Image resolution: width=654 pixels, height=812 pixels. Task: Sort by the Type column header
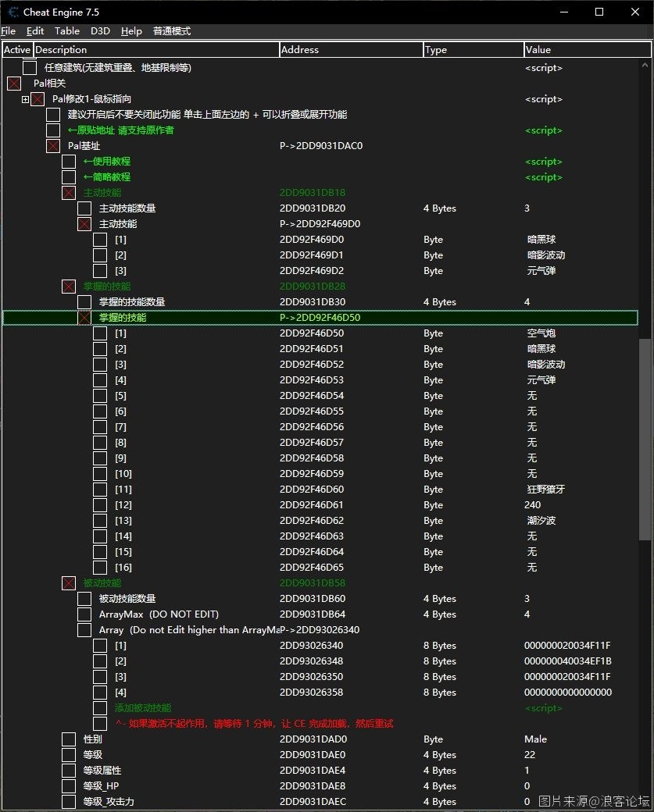click(474, 50)
